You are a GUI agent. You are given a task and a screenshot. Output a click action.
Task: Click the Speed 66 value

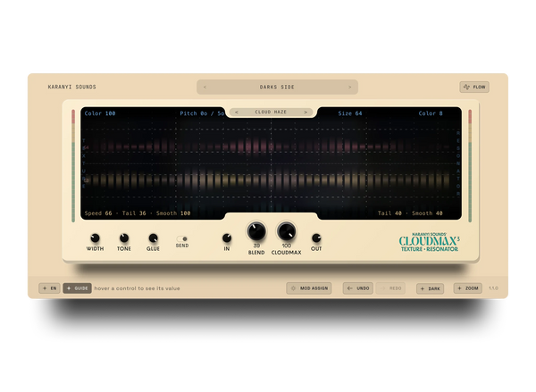98,213
